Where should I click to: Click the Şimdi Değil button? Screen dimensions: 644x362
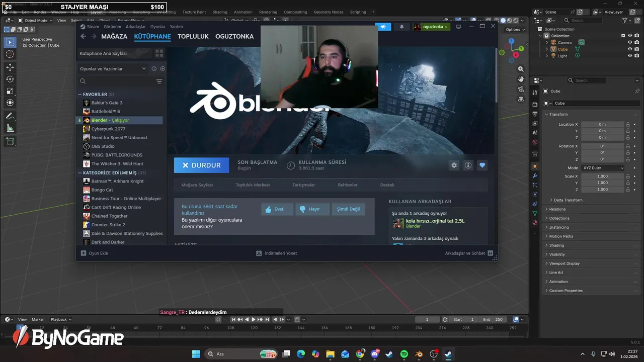pyautogui.click(x=348, y=209)
